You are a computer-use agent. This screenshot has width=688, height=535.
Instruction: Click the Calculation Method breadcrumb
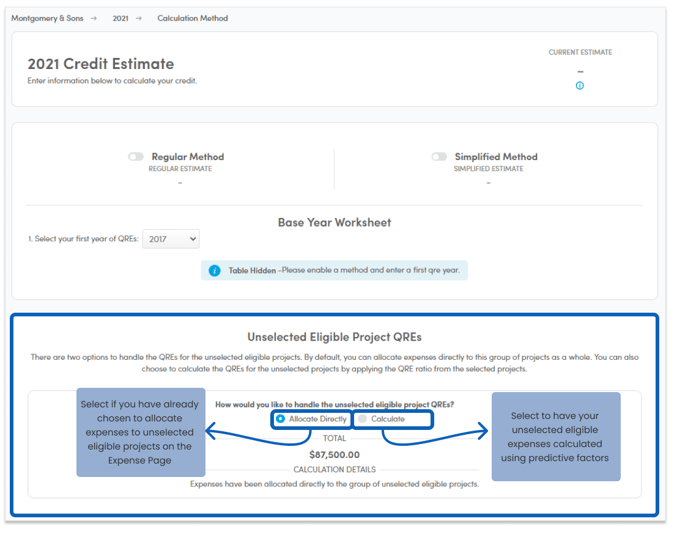coord(193,18)
